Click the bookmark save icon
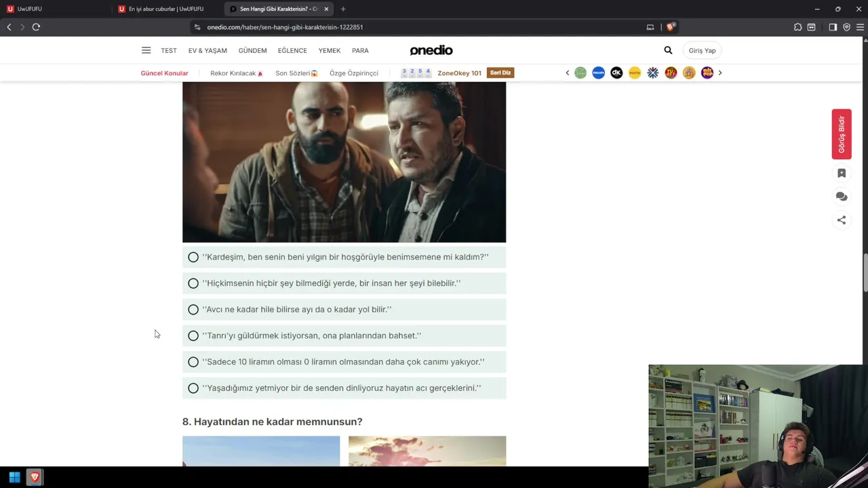Image resolution: width=868 pixels, height=488 pixels. [x=842, y=174]
